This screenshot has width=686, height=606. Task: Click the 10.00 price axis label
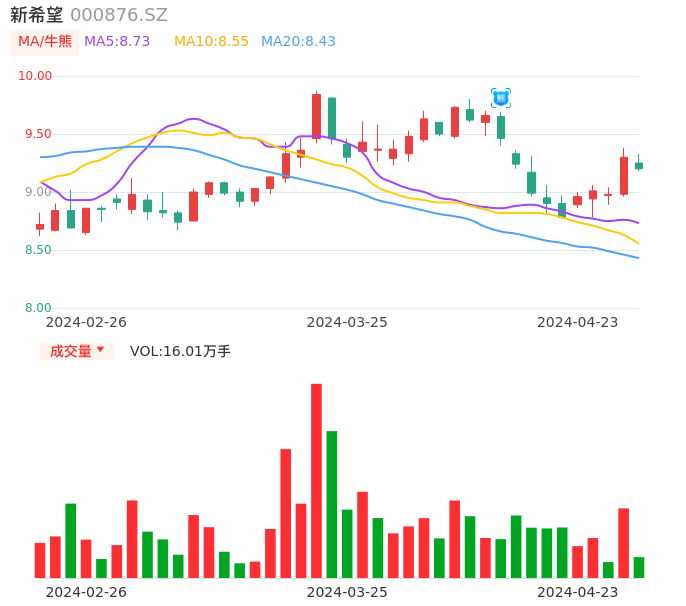(x=35, y=76)
